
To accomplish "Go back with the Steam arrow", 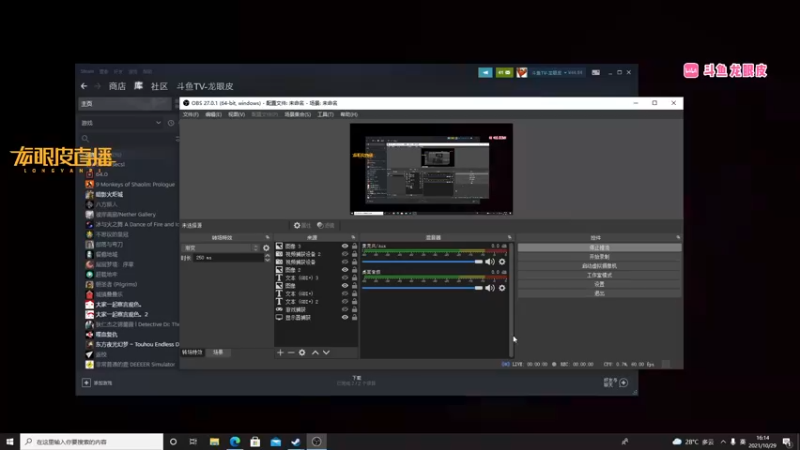I will pos(84,86).
